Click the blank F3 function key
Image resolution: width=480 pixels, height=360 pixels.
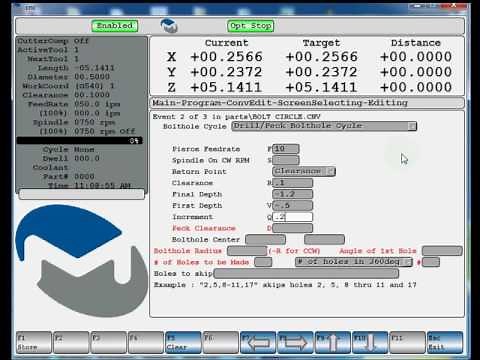(x=108, y=342)
